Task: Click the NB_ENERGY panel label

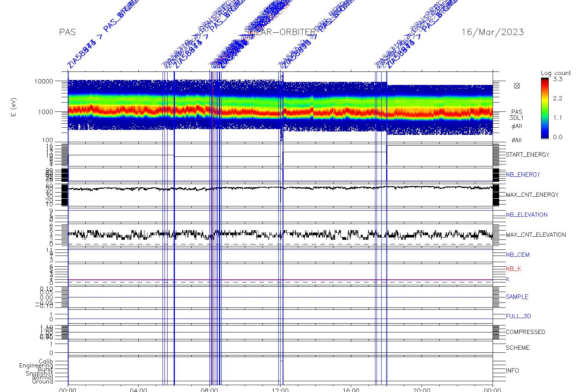Action: tap(523, 174)
